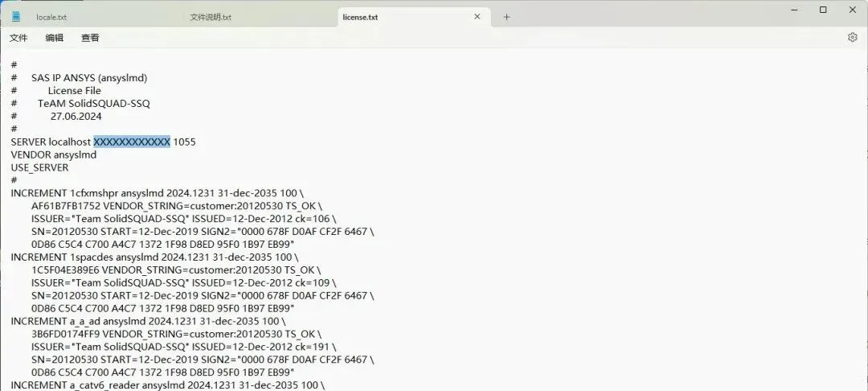Viewport: 868px width, 391px height.
Task: Click the INCREMENT 1spacdes line
Action: (154, 257)
